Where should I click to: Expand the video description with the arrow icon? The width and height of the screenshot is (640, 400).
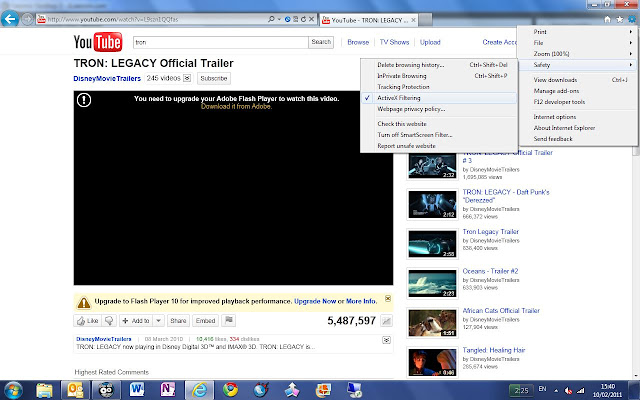click(386, 340)
